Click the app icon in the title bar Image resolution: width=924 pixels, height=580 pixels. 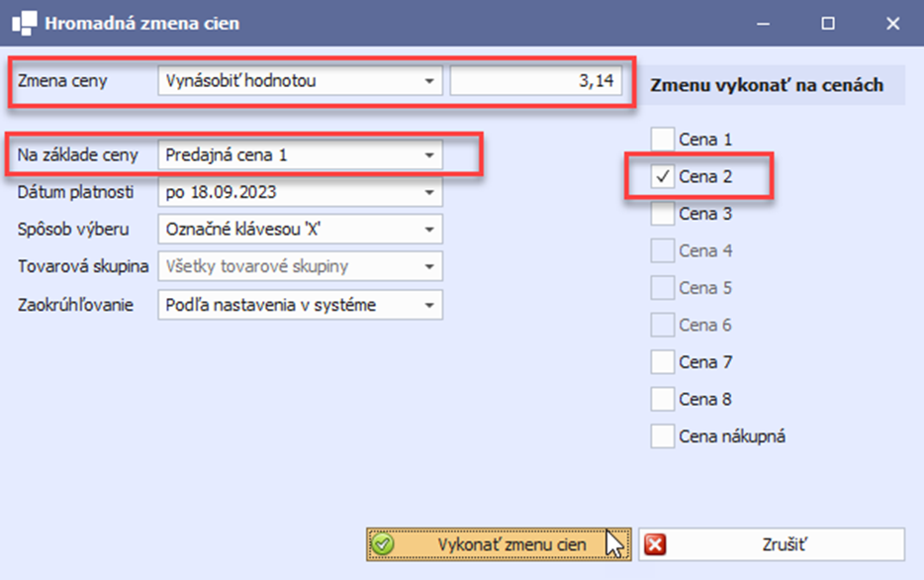tap(24, 22)
